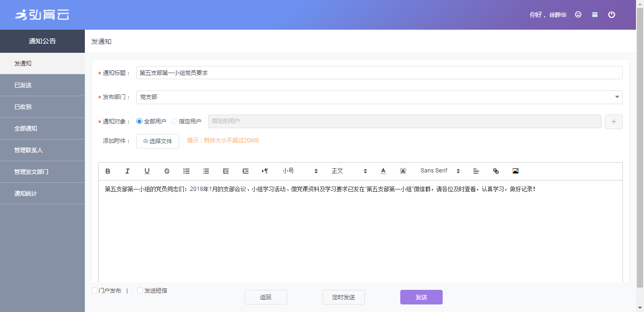Open the 小号 font size dropdown
Screen dimensions: 644x312
[x=300, y=171]
